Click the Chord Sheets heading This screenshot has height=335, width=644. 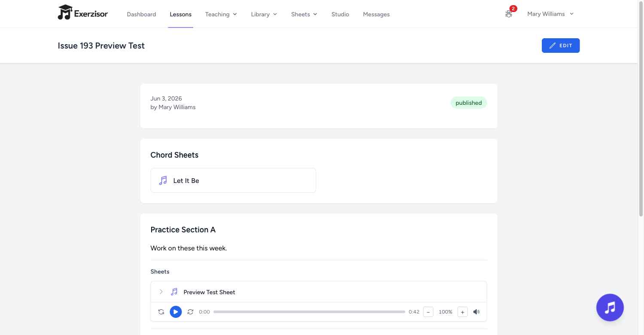pos(174,155)
